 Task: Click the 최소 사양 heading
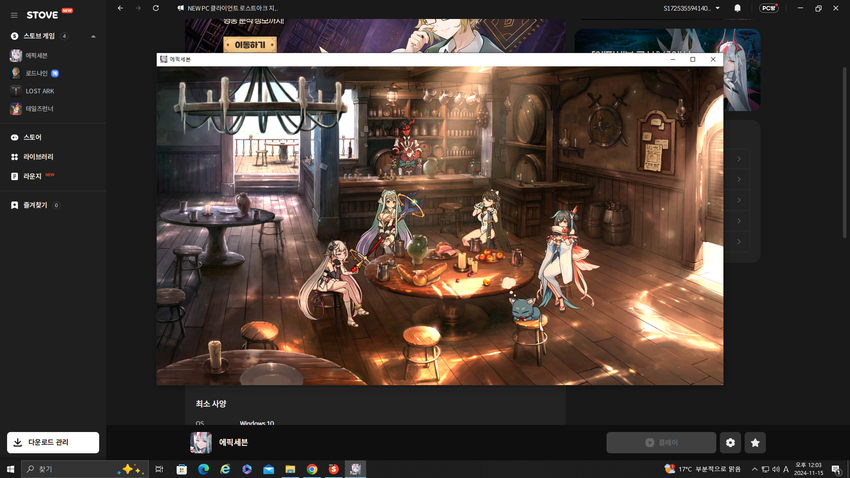click(x=211, y=404)
